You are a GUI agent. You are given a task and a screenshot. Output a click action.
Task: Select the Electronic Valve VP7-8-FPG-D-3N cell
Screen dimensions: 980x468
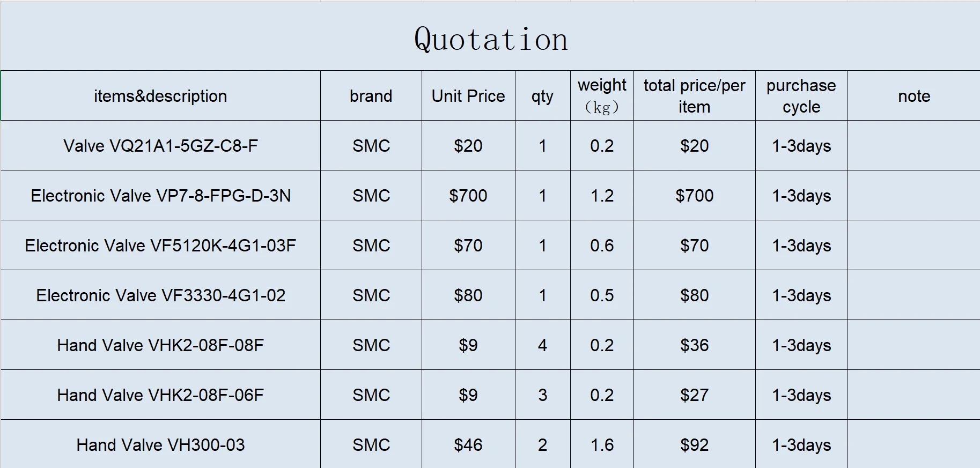coord(160,195)
